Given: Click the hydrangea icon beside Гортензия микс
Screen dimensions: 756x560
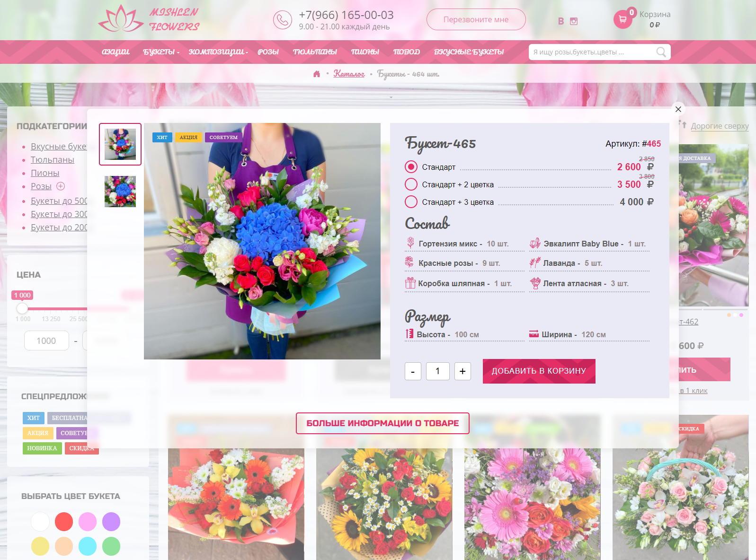Looking at the screenshot, I should pos(410,243).
